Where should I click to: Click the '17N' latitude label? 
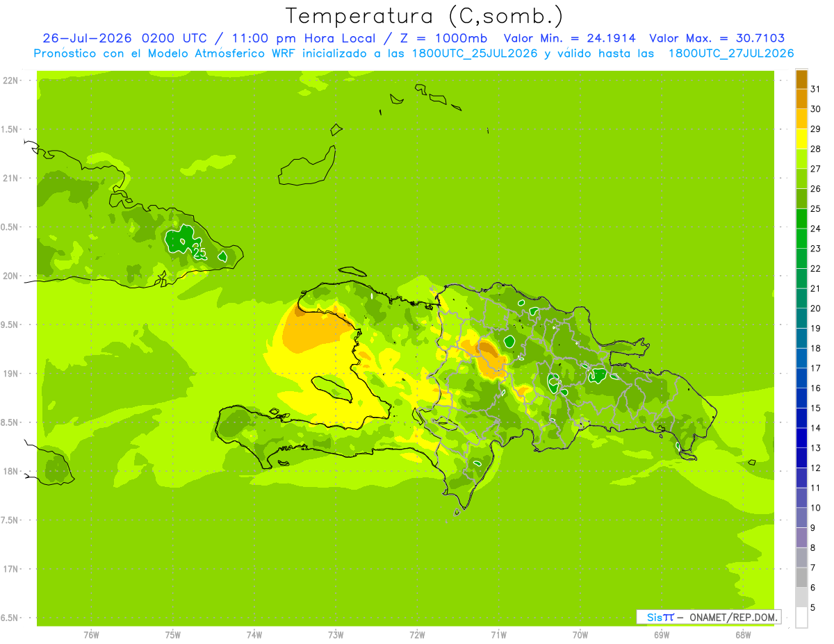point(10,569)
